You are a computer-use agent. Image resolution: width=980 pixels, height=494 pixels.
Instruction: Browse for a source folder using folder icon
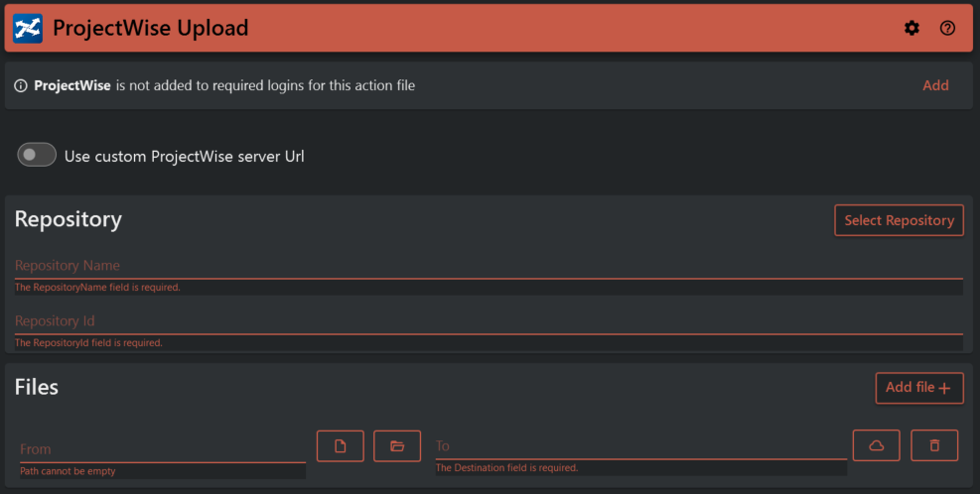point(397,446)
